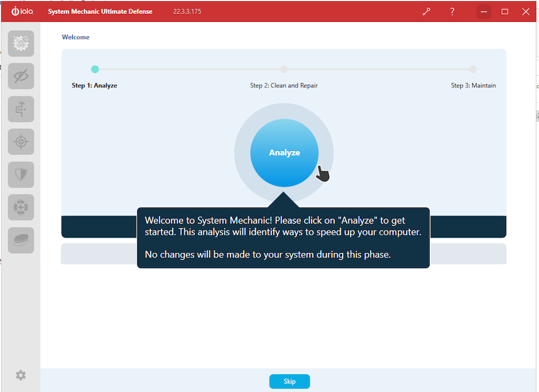Minimize the System Mechanic window
539x392 pixels.
coord(484,11)
